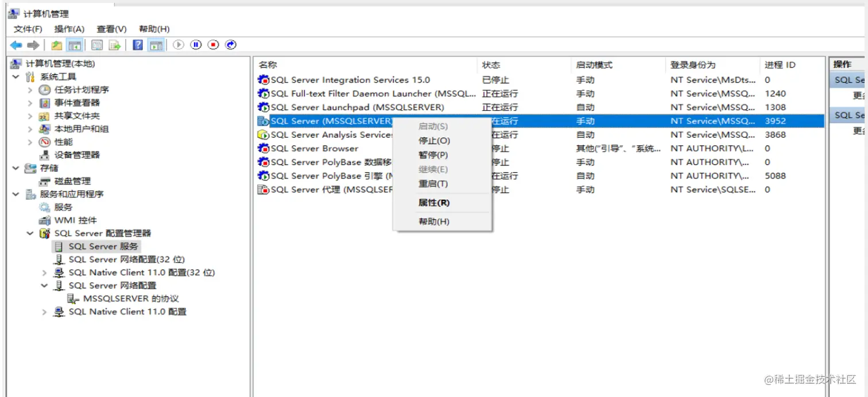Screen dimensions: 868x397
Task: Click the SQL Server Launchpad service icon
Action: pyautogui.click(x=263, y=107)
